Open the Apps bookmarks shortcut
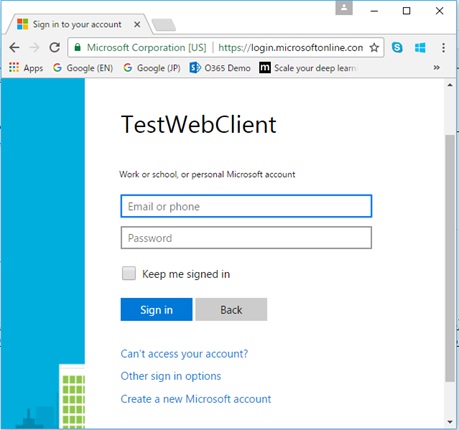 (x=26, y=68)
